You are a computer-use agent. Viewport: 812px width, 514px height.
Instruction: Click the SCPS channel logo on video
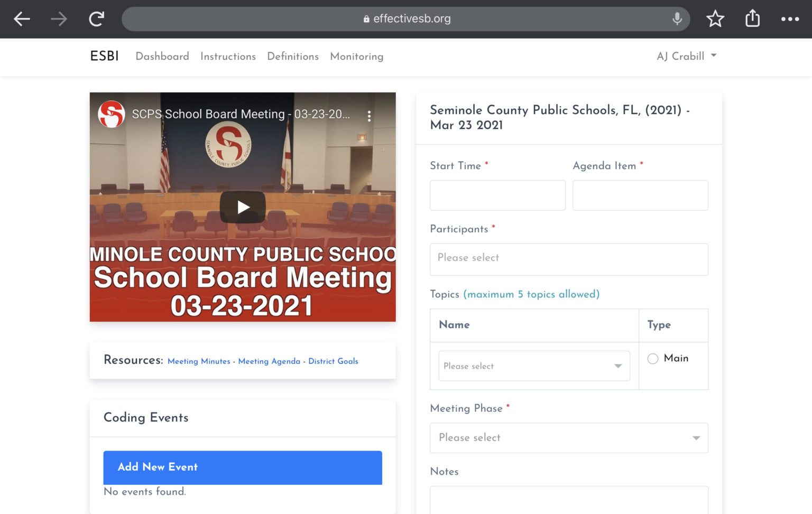[x=112, y=114]
